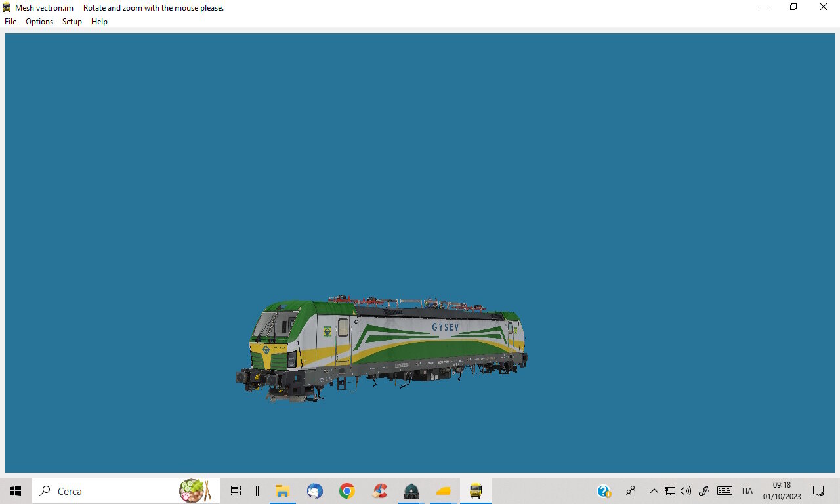Open File Explorer from the taskbar

[283, 491]
